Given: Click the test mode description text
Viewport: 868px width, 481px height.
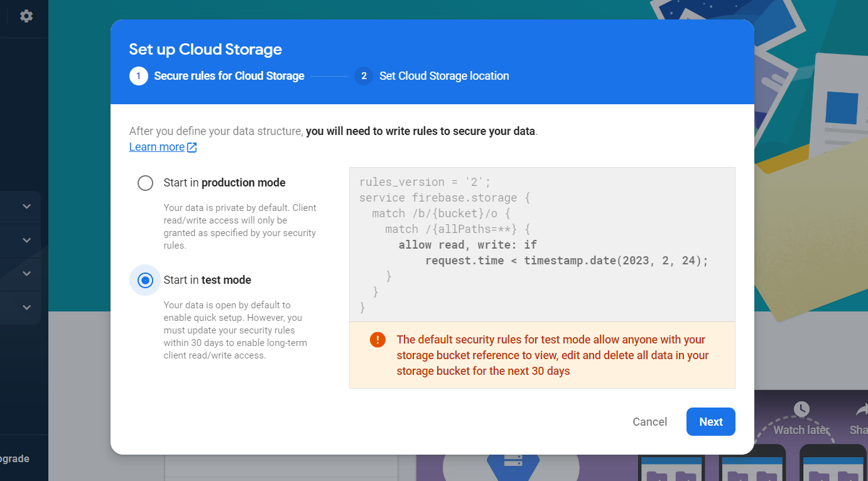Looking at the screenshot, I should pos(236,330).
